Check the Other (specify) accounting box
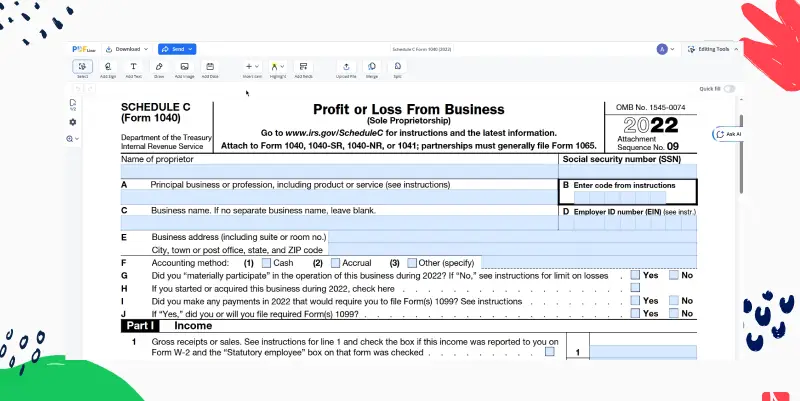The height and width of the screenshot is (401, 800). [x=412, y=263]
